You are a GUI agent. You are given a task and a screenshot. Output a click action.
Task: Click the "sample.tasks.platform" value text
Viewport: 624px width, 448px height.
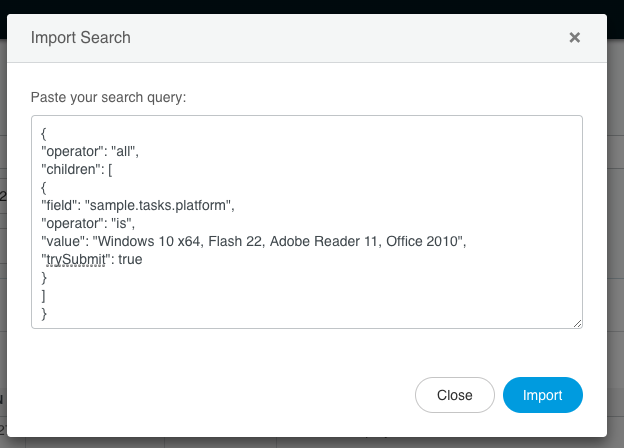160,205
